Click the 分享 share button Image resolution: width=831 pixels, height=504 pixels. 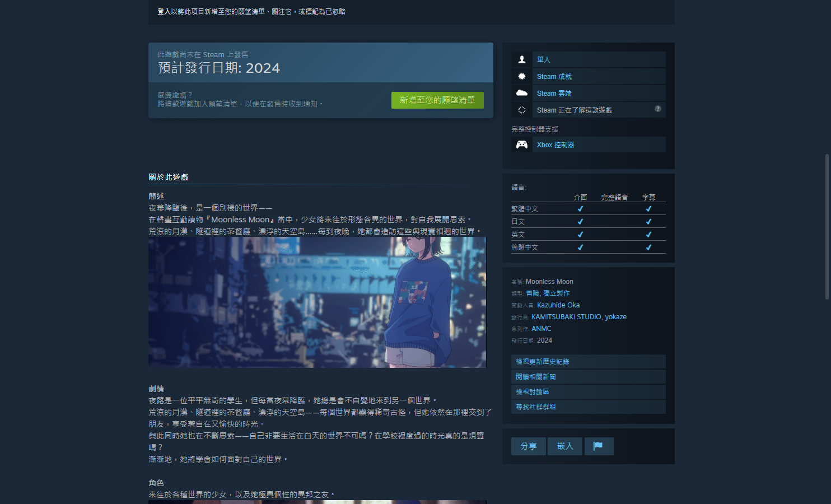tap(529, 446)
